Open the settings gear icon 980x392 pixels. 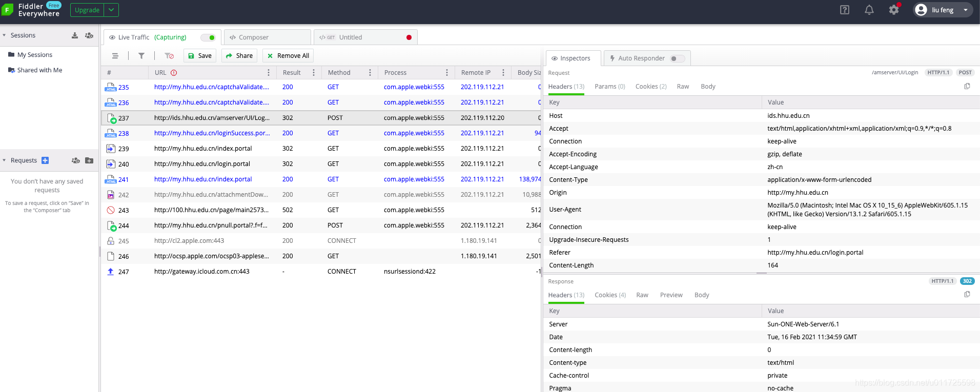point(894,10)
